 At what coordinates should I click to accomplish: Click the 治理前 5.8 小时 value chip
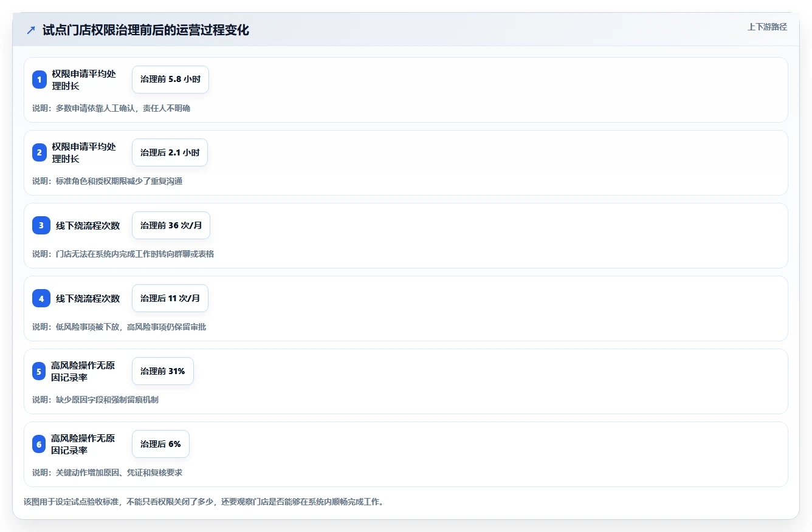tap(170, 80)
